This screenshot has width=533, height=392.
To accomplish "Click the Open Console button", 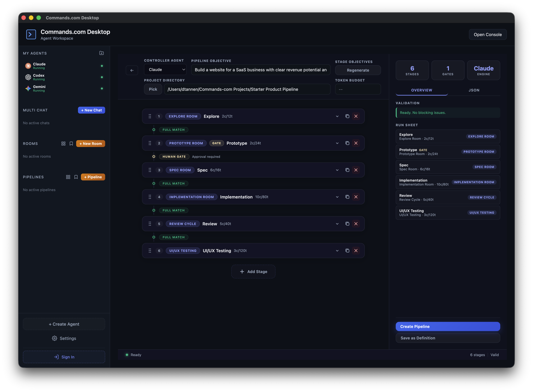I will point(488,34).
